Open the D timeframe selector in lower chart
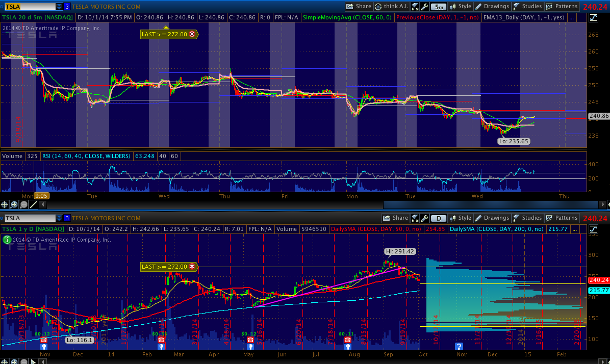 438,218
